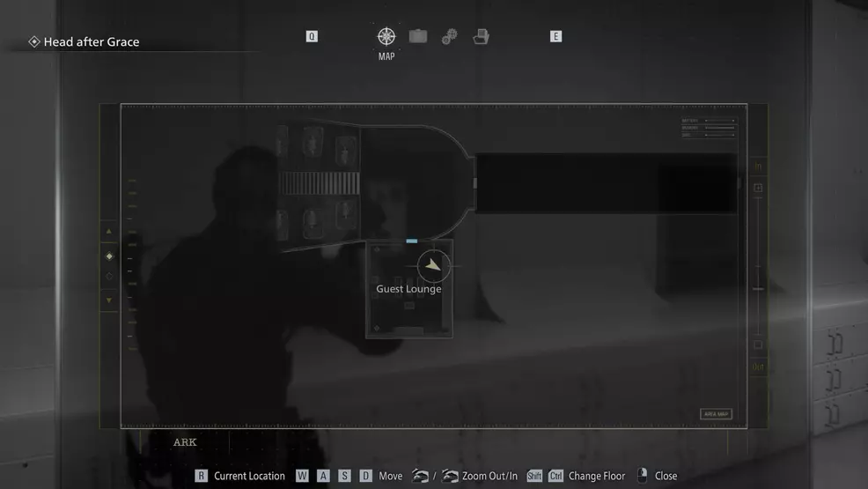Click the W move key icon
This screenshot has height=489, width=868.
302,476
